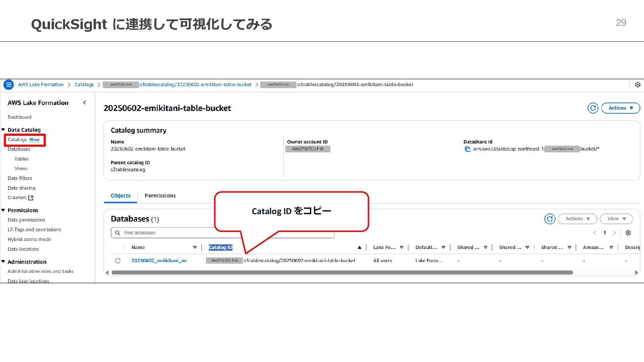Open the top Actions dropdown
This screenshot has width=644, height=362.
tap(621, 108)
